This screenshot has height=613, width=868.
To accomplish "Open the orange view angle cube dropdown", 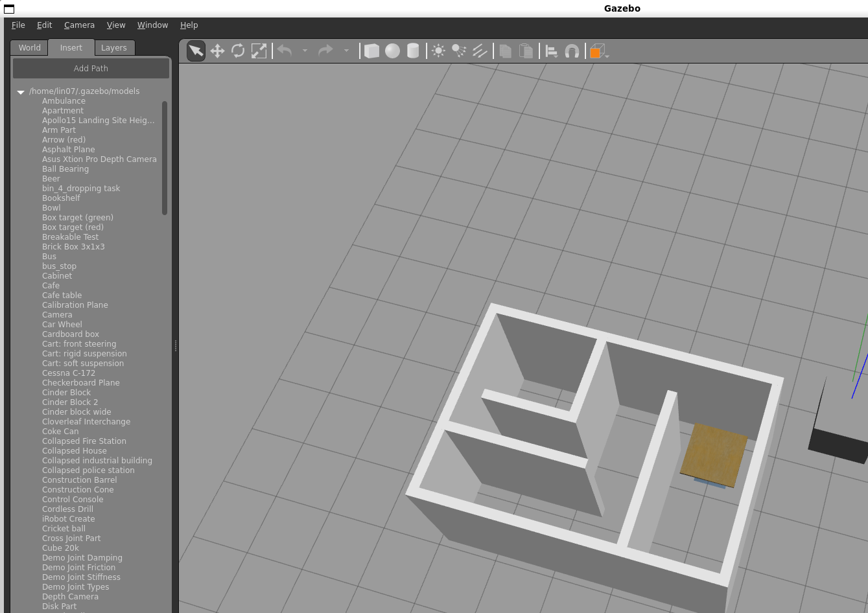I will pos(599,51).
